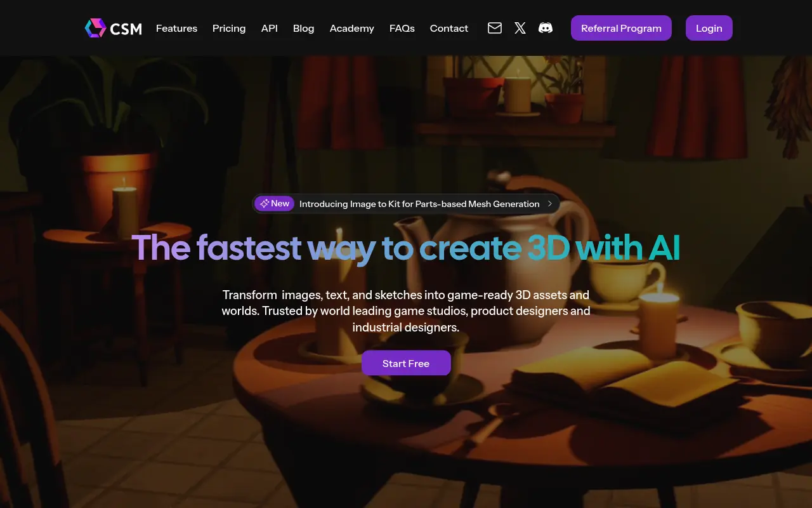The height and width of the screenshot is (508, 812).
Task: Click the "Transform images, text, and sketches" paragraph
Action: (x=406, y=311)
